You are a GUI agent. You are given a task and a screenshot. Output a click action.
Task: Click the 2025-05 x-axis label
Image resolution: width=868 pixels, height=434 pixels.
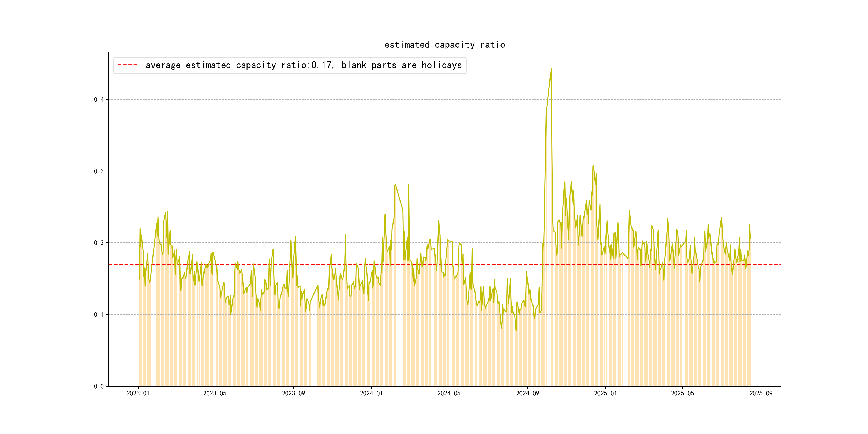pos(682,393)
